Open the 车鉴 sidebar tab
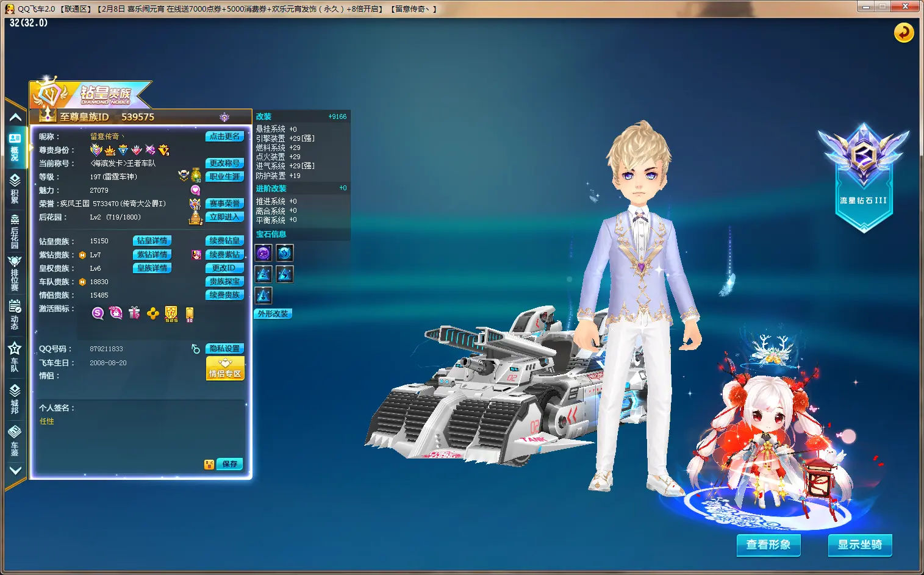The image size is (924, 575). (15, 441)
